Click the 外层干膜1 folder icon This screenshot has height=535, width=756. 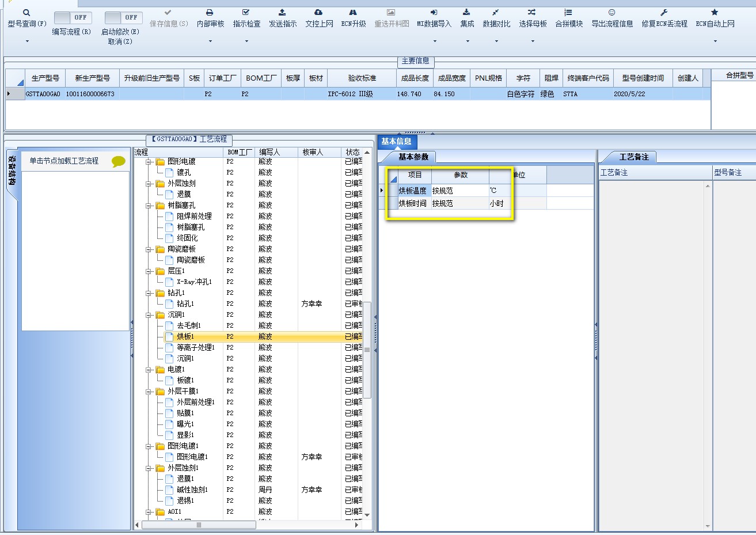click(161, 391)
